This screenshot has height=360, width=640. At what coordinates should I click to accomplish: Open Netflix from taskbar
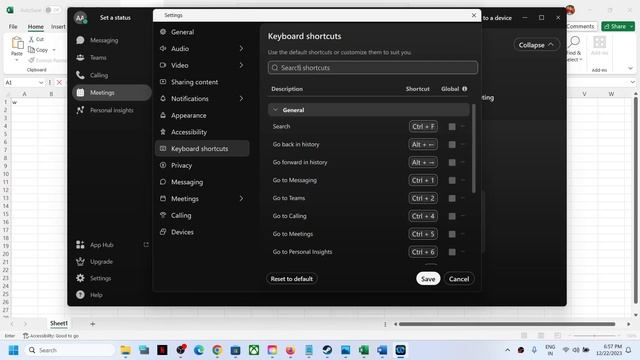coord(162,350)
